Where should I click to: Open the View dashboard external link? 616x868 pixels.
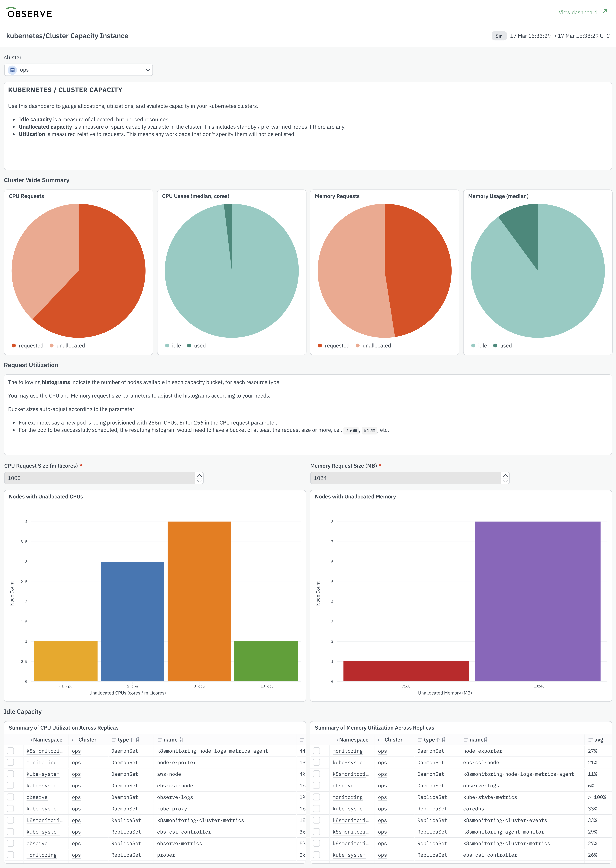pyautogui.click(x=582, y=13)
